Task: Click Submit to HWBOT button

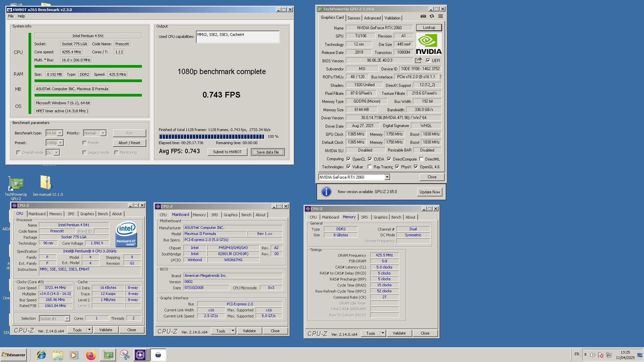Action: (227, 152)
